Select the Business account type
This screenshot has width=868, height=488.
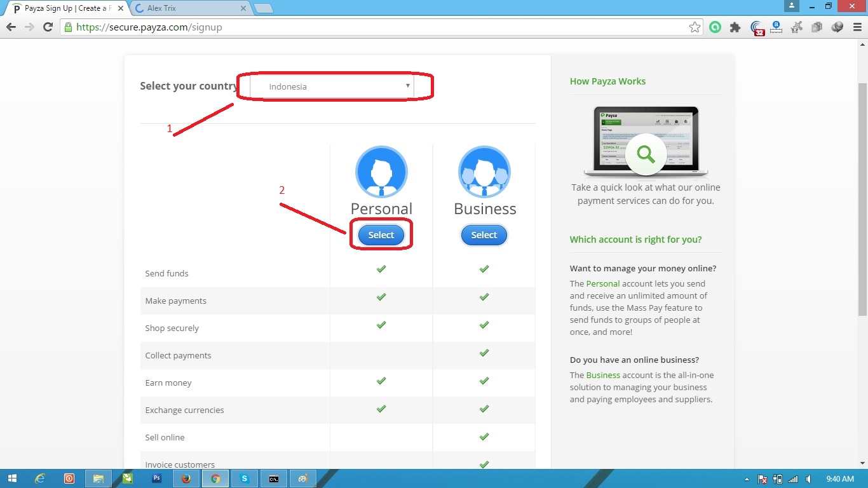484,235
